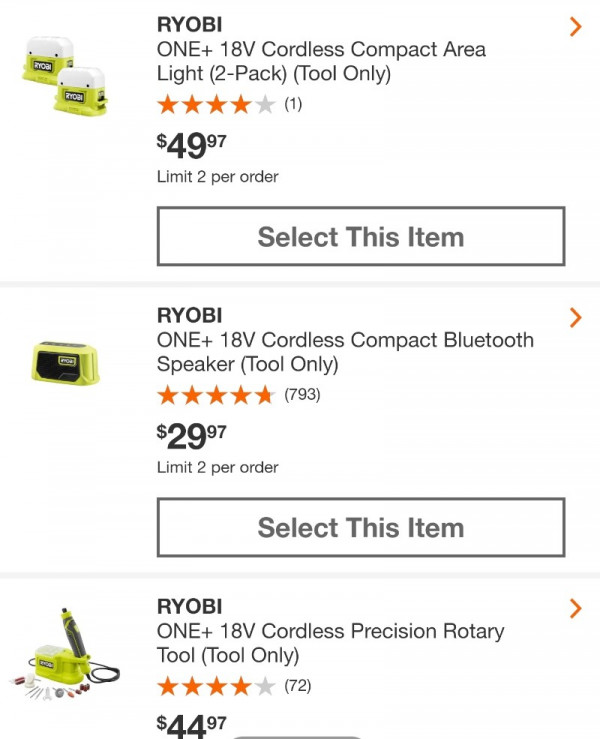This screenshot has height=739, width=600.
Task: Open ONE+ 18V Cordless Compact Area Light title
Action: point(321,61)
